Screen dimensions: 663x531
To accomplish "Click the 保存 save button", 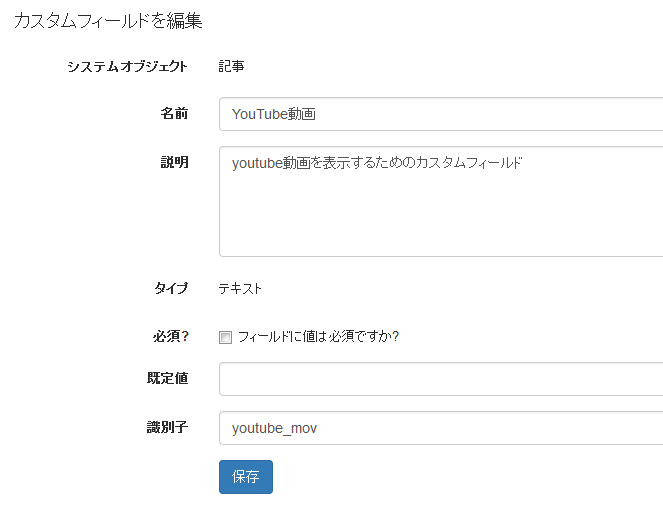I will point(246,477).
